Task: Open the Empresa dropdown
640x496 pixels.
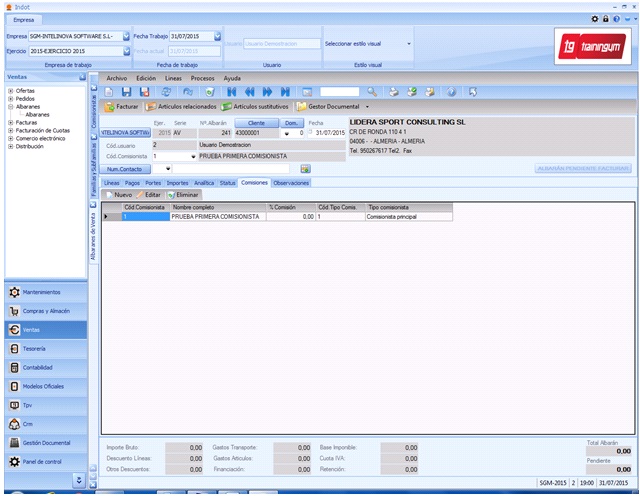Action: coord(127,36)
